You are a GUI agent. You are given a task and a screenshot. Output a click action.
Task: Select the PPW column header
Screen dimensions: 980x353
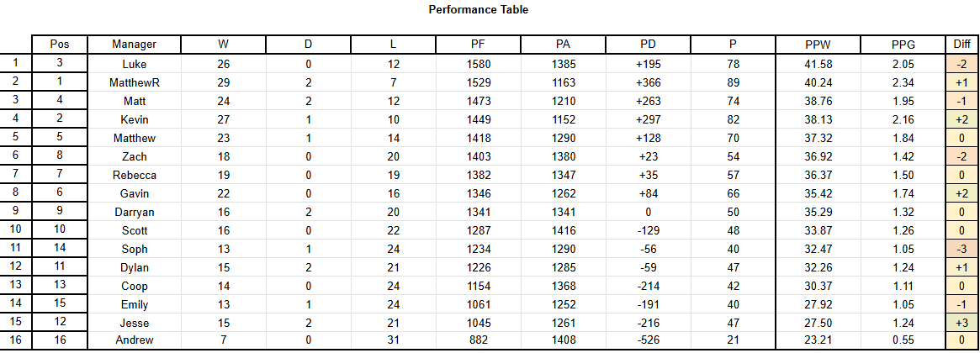(x=818, y=45)
